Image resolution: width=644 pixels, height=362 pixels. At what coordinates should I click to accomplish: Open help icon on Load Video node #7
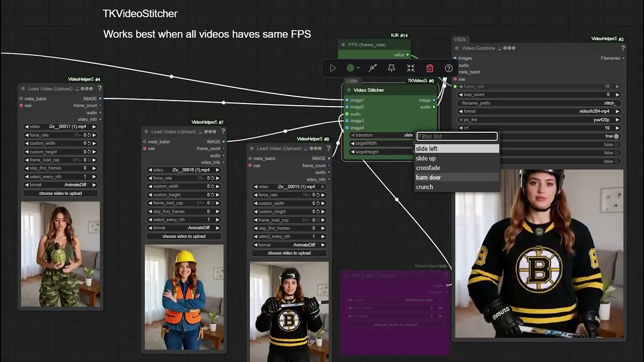[x=223, y=132]
